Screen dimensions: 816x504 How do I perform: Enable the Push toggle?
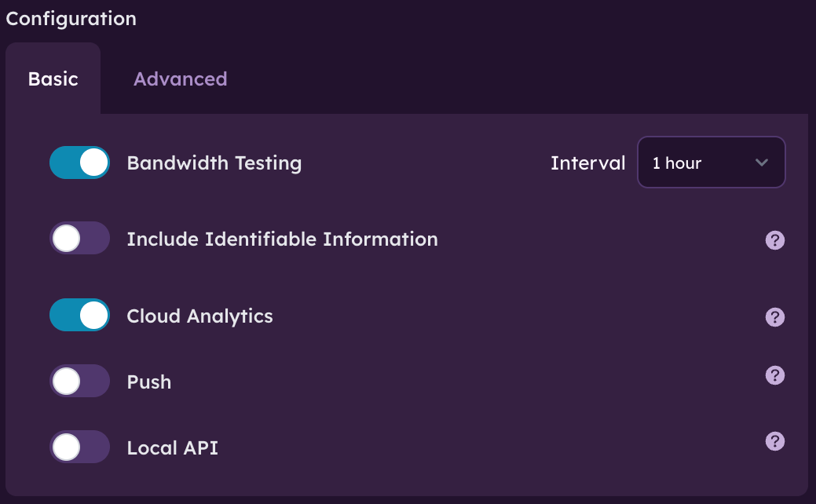point(79,381)
